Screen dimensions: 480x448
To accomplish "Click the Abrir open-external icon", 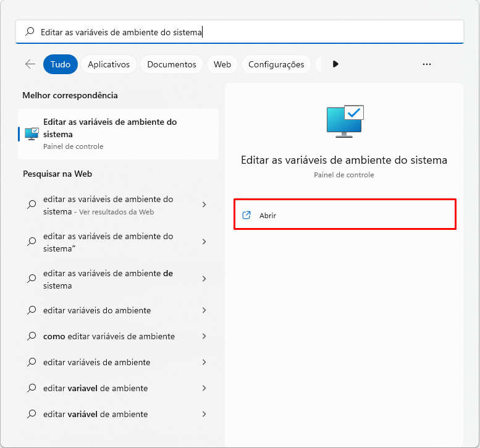I will tap(246, 215).
